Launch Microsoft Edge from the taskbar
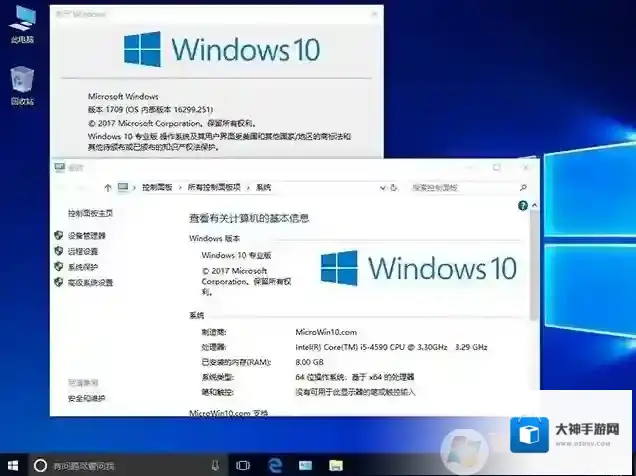Viewport: 636px width, 476px height. pyautogui.click(x=274, y=465)
